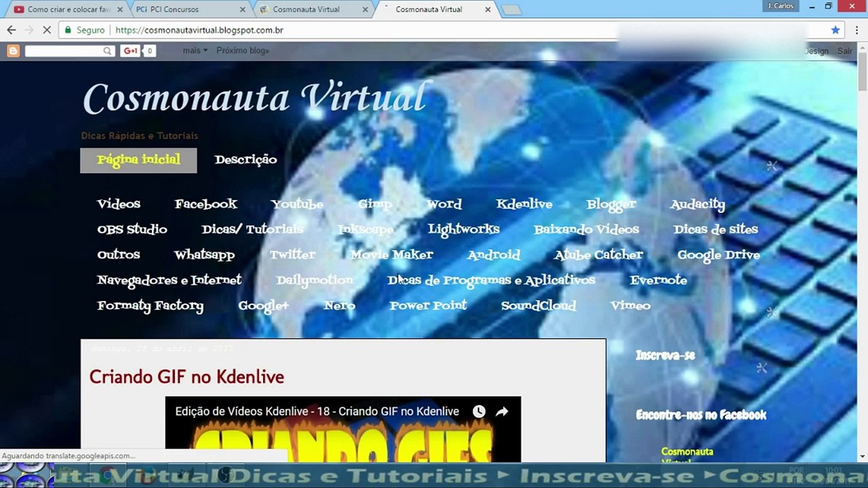Open the Nero label link
Screen dimensions: 868x488
340,306
